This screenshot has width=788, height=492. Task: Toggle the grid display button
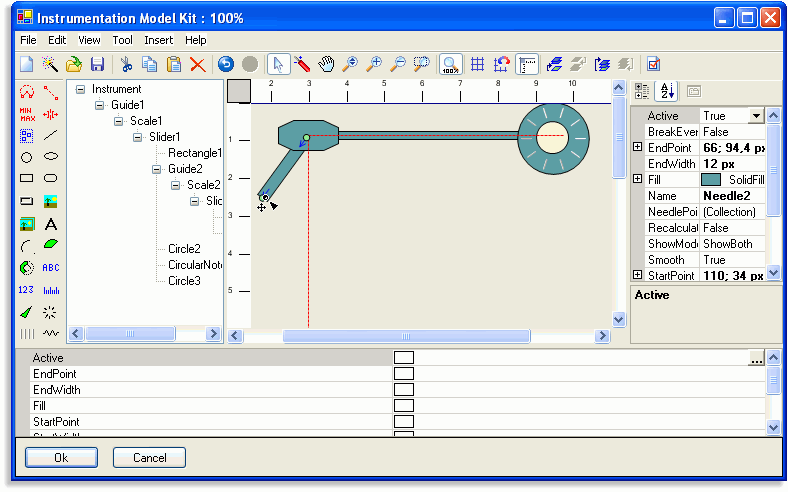click(477, 64)
